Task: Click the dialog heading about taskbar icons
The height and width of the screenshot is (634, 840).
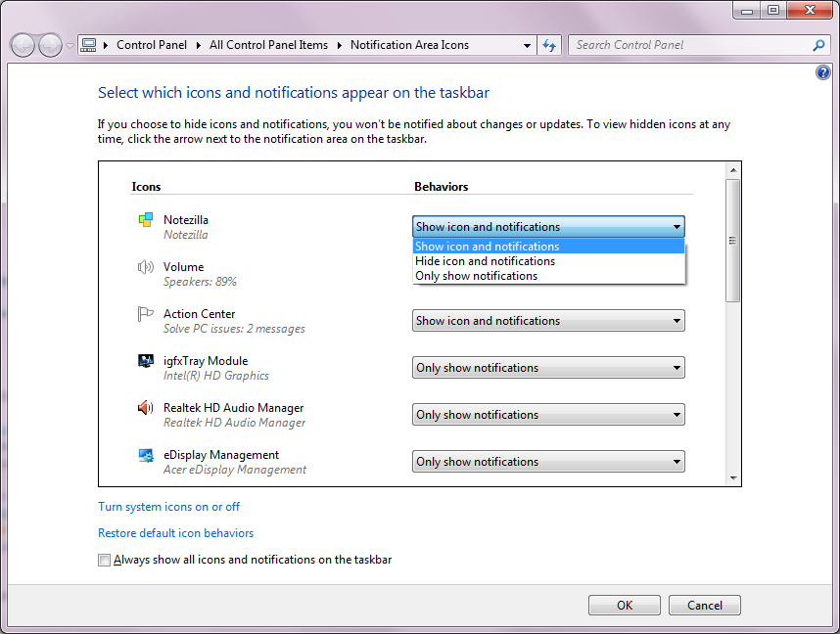Action: [294, 93]
